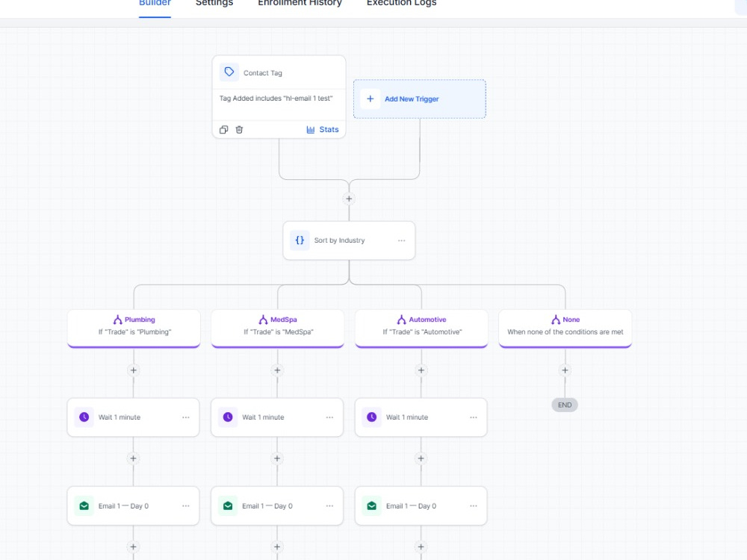Image resolution: width=747 pixels, height=560 pixels.
Task: Click the MedSpa Email 1 envelope icon
Action: click(228, 505)
